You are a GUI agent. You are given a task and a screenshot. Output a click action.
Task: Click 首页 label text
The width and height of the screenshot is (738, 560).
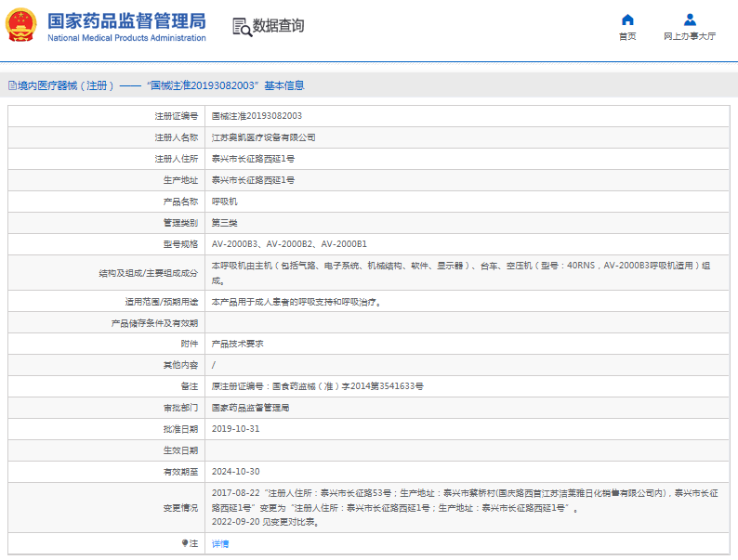tap(627, 36)
